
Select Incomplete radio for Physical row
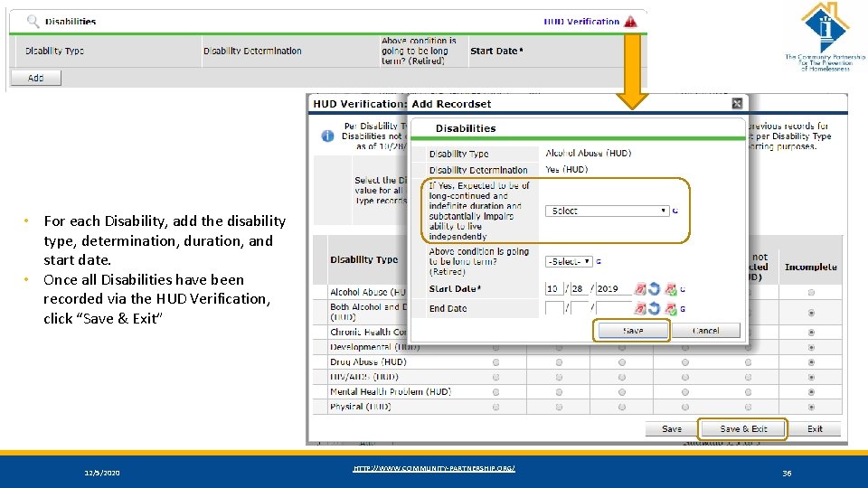tap(811, 408)
